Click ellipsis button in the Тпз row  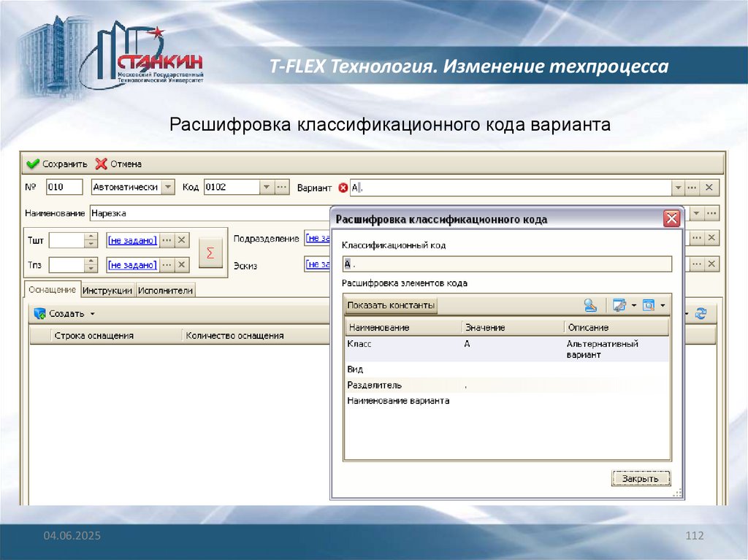point(167,265)
